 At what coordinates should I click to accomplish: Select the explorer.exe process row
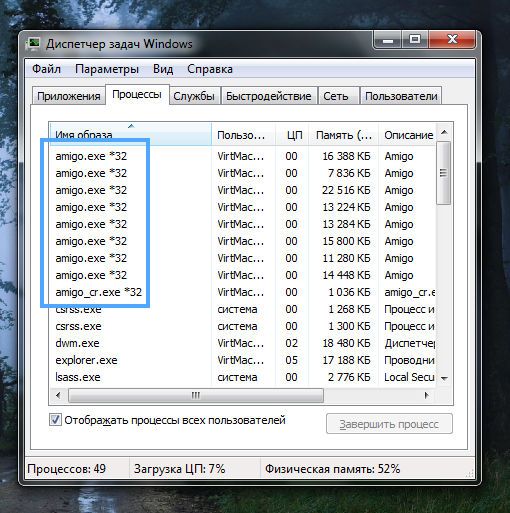coord(243,360)
